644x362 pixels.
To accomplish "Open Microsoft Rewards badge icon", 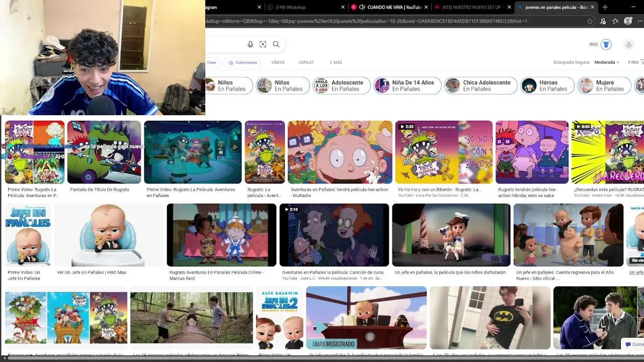I will tap(606, 44).
